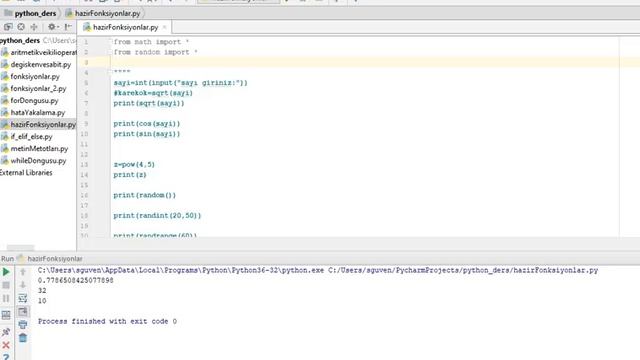Click the python.exe command path in console

point(181,270)
